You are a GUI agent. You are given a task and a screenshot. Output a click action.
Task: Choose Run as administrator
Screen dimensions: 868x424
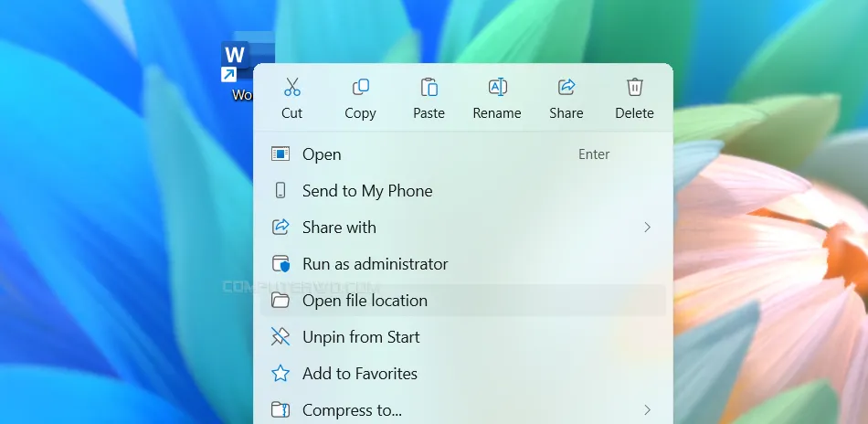463,263
